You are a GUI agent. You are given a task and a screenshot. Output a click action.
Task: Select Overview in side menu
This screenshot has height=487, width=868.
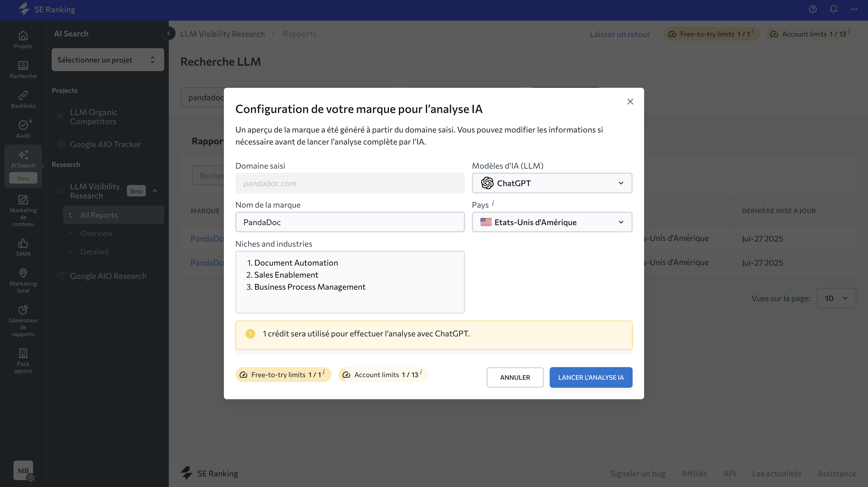pyautogui.click(x=96, y=233)
